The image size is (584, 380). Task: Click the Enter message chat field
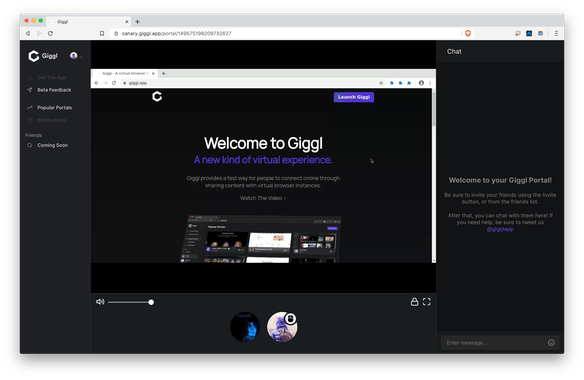(495, 343)
